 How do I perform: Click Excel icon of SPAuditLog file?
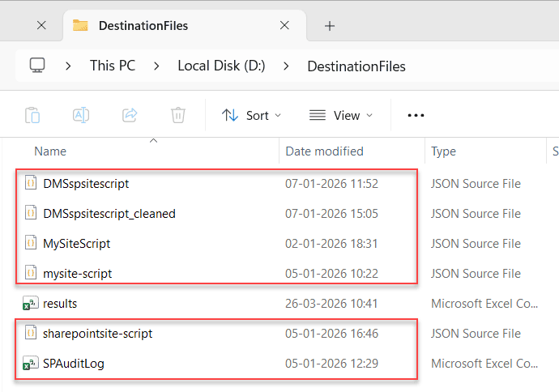[30, 363]
